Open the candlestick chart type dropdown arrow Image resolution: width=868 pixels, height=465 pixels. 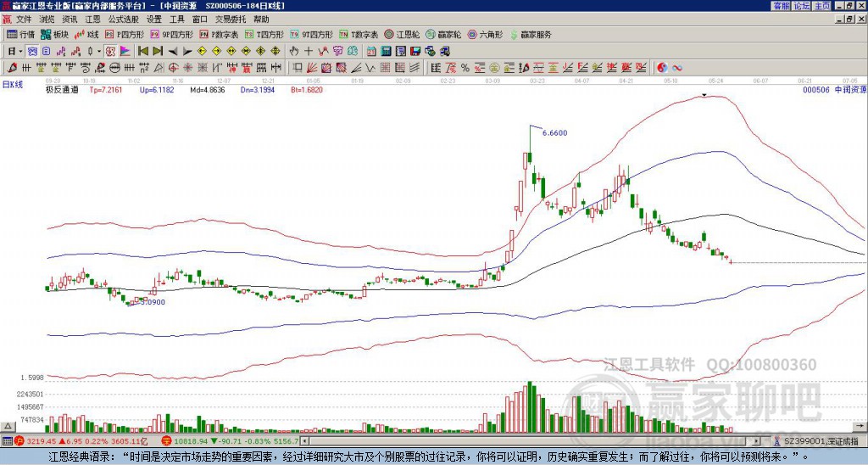click(100, 51)
